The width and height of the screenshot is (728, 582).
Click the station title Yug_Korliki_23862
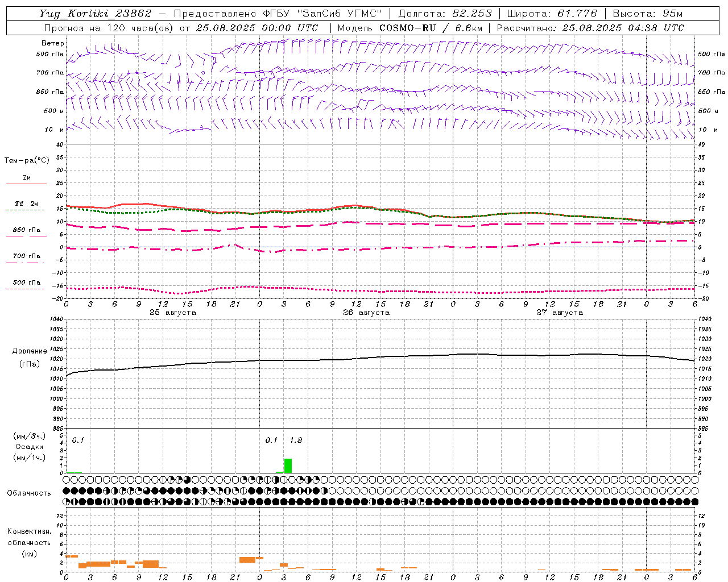[95, 14]
